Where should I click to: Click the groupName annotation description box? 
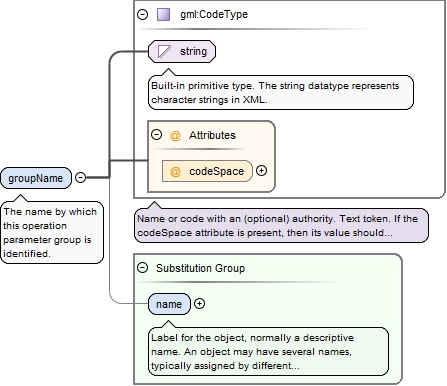click(x=52, y=232)
